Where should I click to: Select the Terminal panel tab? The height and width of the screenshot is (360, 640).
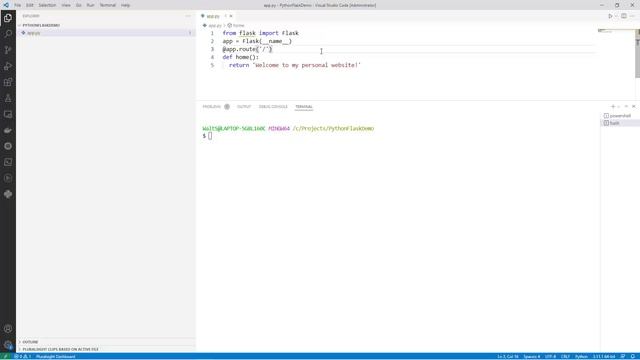click(x=304, y=107)
